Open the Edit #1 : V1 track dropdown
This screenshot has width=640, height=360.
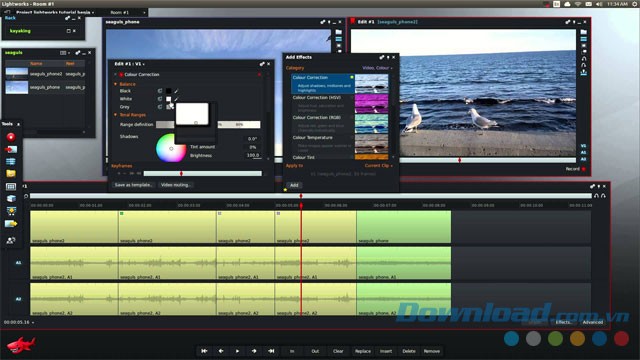pyautogui.click(x=129, y=64)
